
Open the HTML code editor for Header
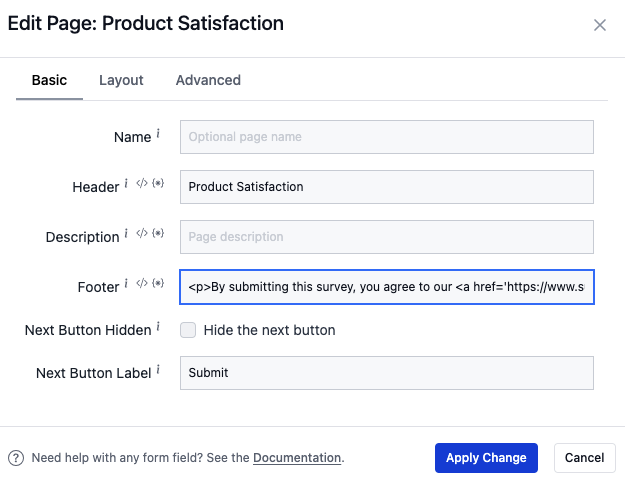[142, 185]
